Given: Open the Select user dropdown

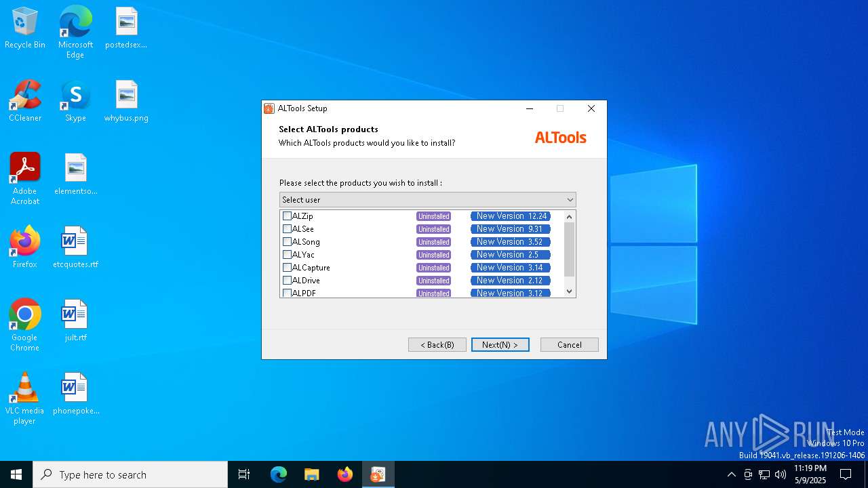Looking at the screenshot, I should click(x=427, y=200).
